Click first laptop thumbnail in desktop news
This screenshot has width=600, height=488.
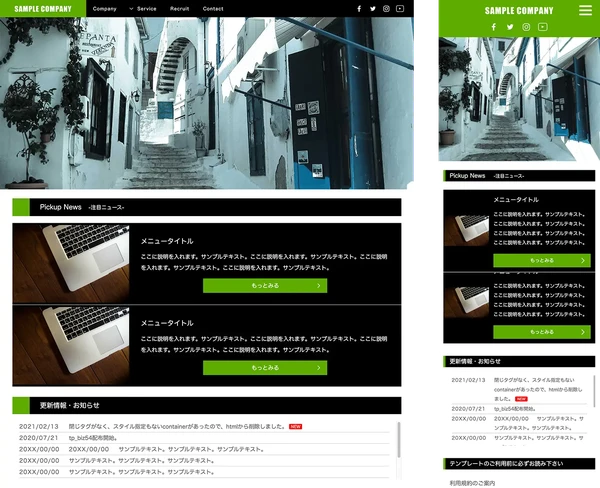point(71,264)
